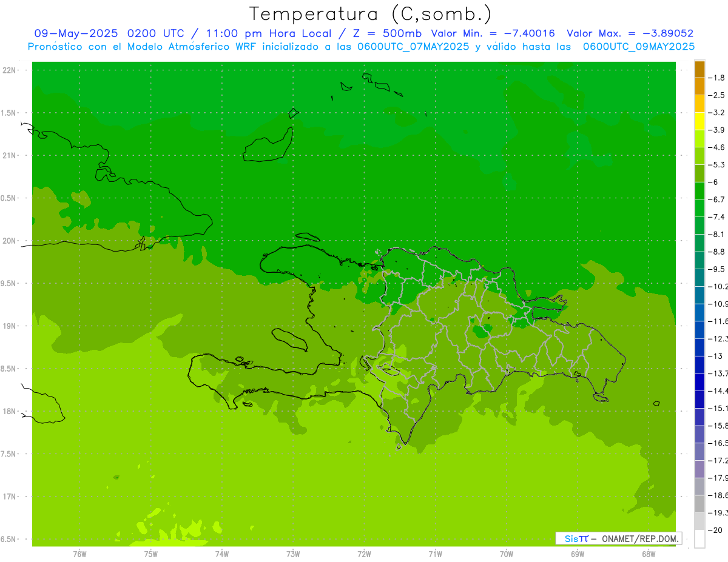Screen dimensions: 728x562
Task: Click the '-8.8' color bar label
Action: (x=716, y=252)
